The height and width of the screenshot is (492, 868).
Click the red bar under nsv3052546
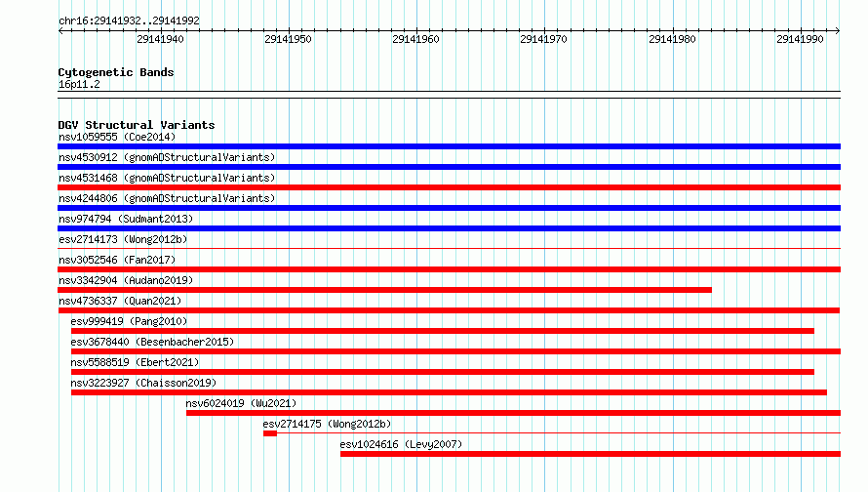click(x=449, y=269)
